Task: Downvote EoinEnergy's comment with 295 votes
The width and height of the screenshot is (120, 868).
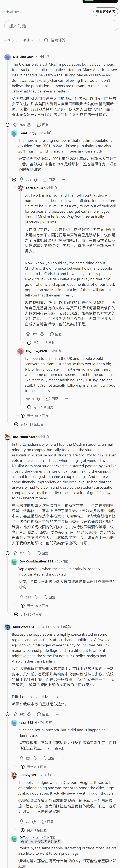Action: (x=36, y=180)
